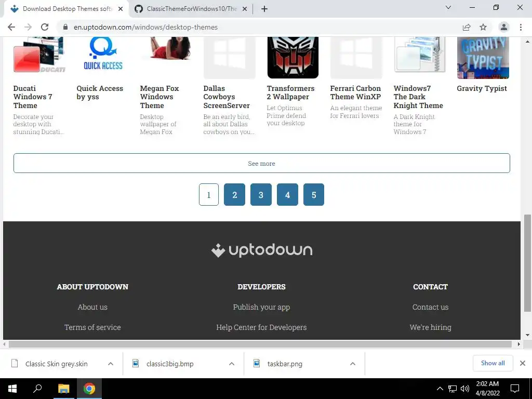Image resolution: width=532 pixels, height=399 pixels.
Task: Bookmark this page with the star icon
Action: [x=483, y=27]
